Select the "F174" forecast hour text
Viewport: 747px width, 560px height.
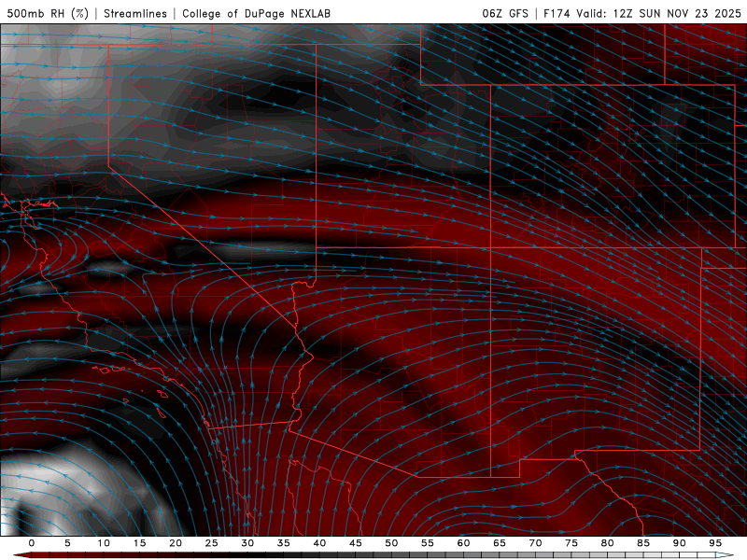pos(557,13)
